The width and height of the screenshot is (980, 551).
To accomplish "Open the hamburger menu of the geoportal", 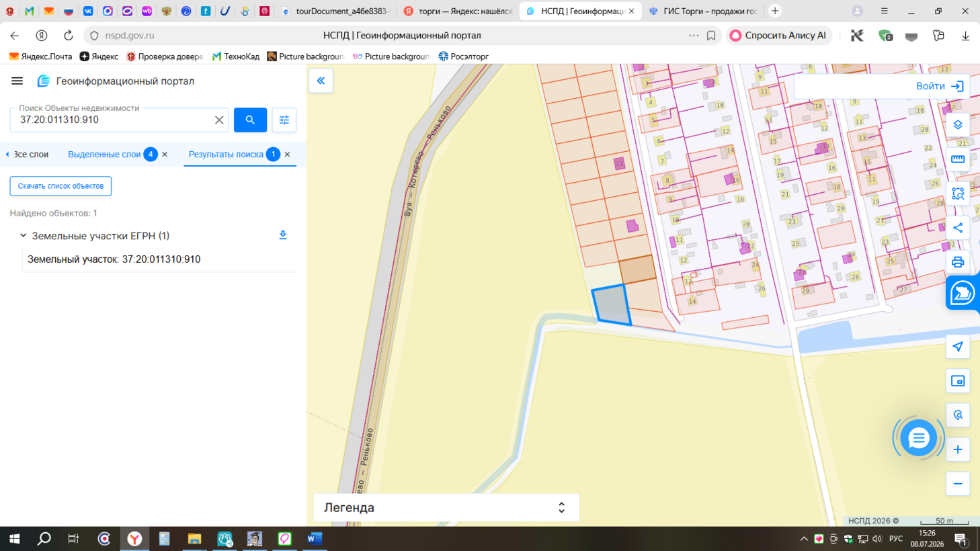I will 17,81.
